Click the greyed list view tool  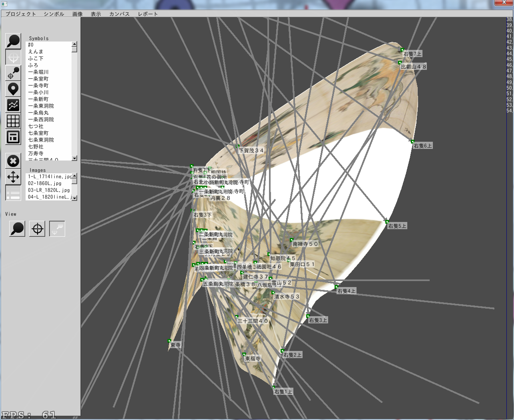[x=13, y=193]
